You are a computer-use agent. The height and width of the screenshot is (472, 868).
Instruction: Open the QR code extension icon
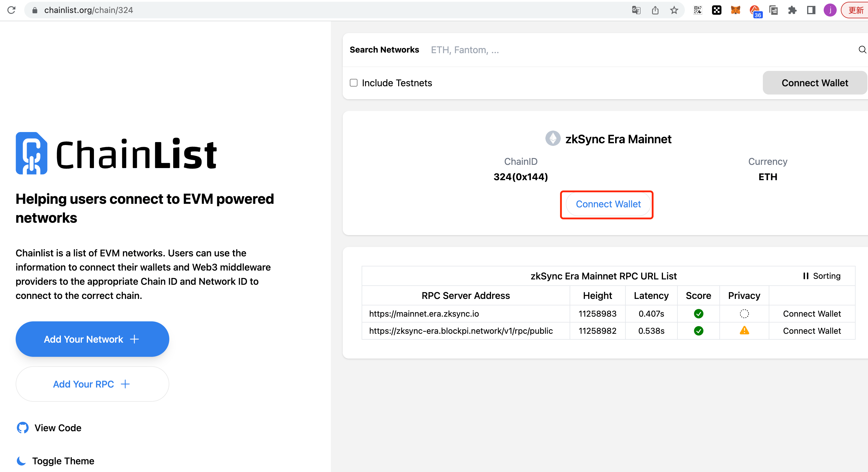click(x=698, y=10)
